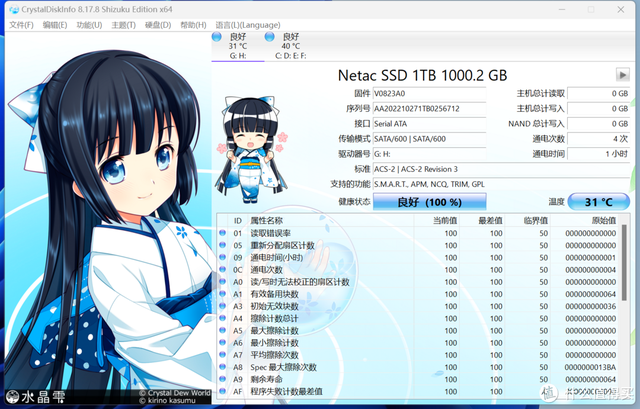The height and width of the screenshot is (409, 640).
Task: Click the status dot for 最小擦除计数 row
Action: coord(222,342)
